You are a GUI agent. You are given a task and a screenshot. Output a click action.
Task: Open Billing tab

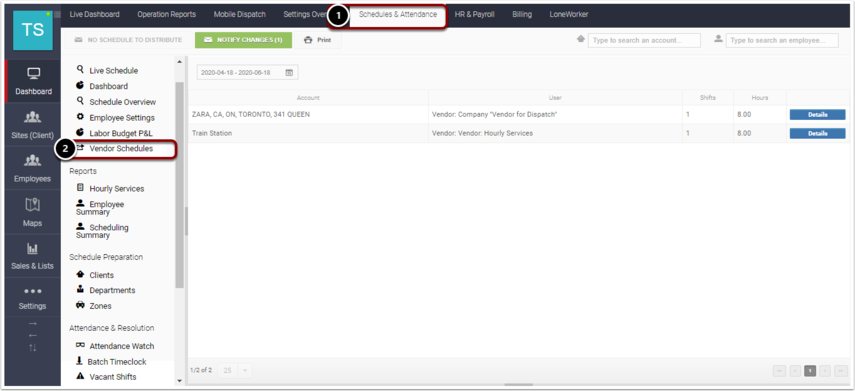(x=522, y=14)
